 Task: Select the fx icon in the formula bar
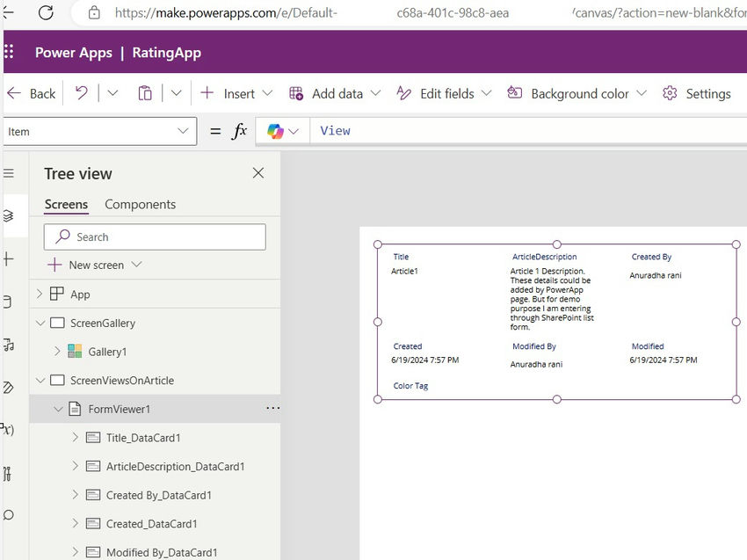(x=238, y=129)
